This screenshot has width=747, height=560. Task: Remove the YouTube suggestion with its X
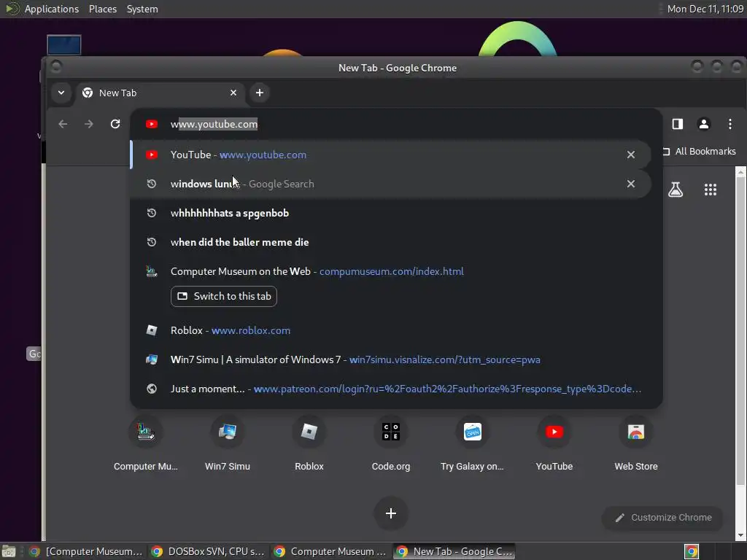(631, 155)
